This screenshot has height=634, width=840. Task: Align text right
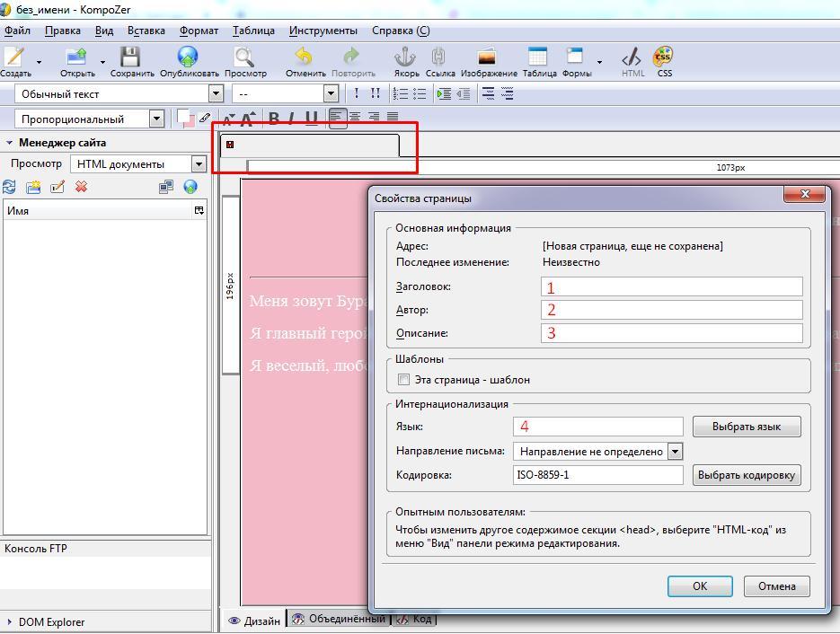tap(374, 117)
